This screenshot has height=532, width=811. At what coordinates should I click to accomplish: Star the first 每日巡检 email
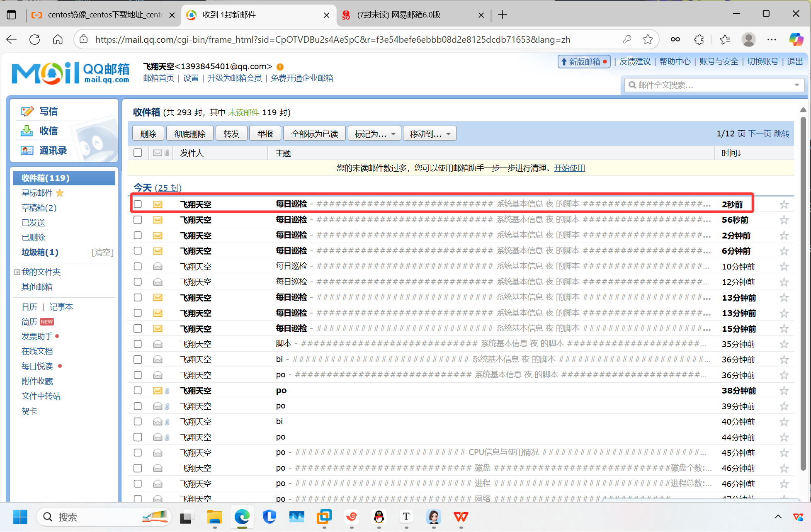point(784,204)
